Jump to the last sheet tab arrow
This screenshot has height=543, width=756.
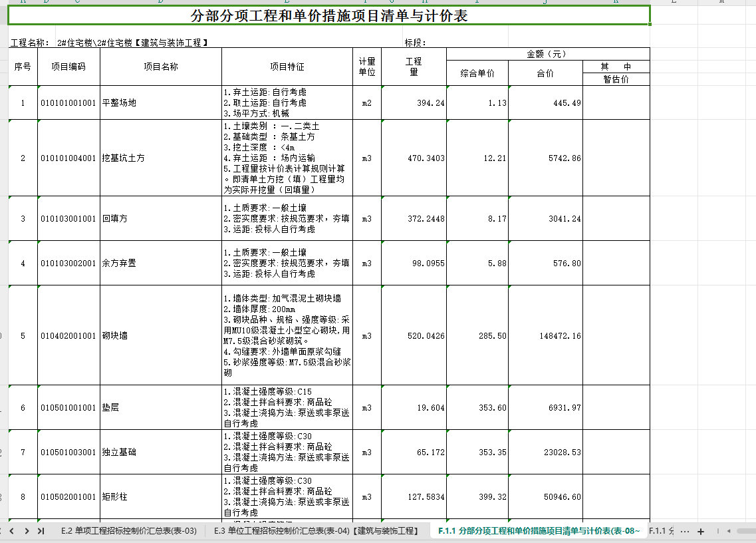41,531
